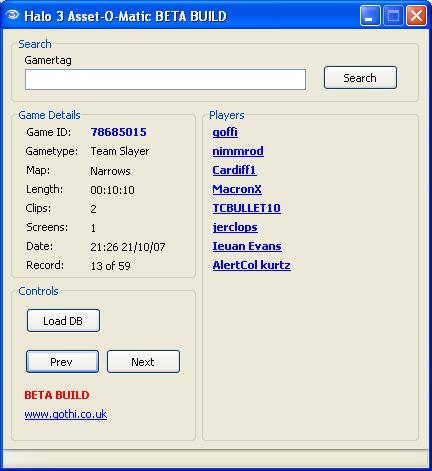Click the Map: label

(38, 170)
